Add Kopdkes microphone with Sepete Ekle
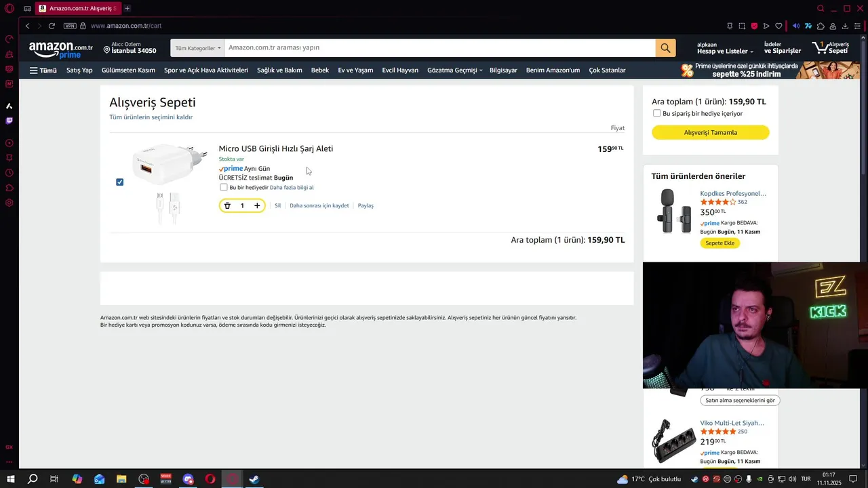 pos(720,243)
